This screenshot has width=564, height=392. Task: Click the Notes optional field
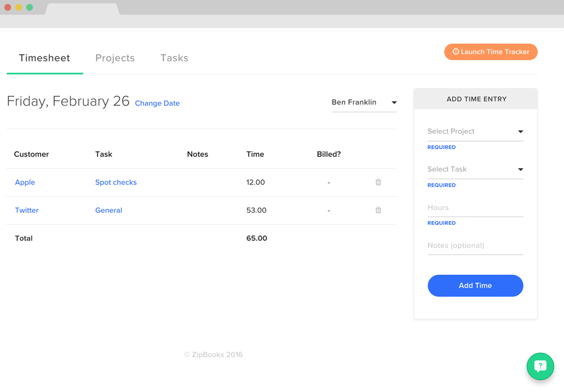coord(475,246)
